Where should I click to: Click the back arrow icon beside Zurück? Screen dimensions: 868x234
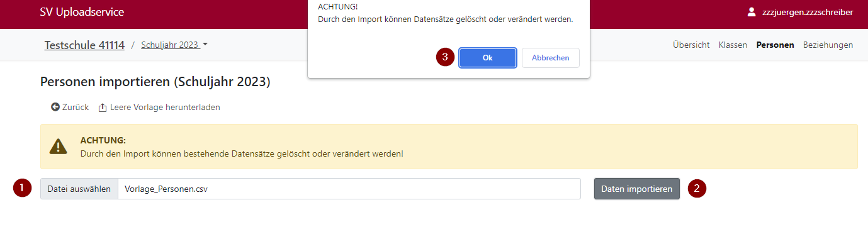coord(55,108)
